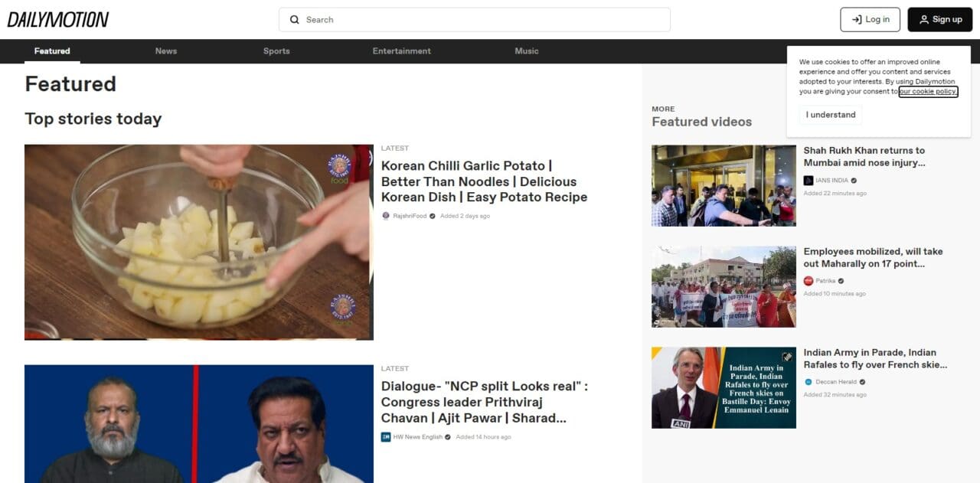980x483 pixels.
Task: Open the Music tab
Action: pos(527,51)
